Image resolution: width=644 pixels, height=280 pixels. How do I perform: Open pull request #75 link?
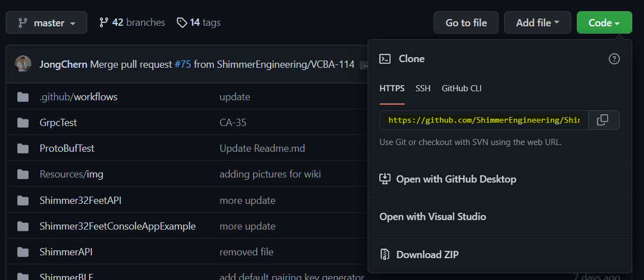pos(183,64)
